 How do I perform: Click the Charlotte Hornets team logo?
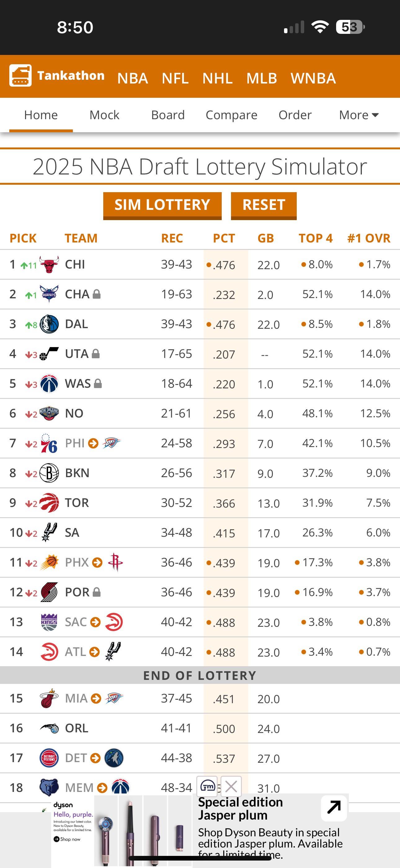(x=49, y=294)
